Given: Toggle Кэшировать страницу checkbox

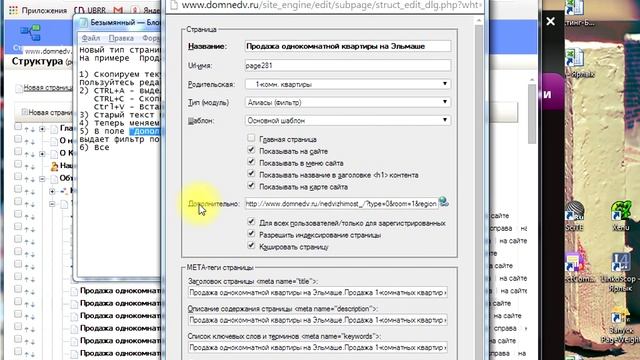Looking at the screenshot, I should point(251,246).
